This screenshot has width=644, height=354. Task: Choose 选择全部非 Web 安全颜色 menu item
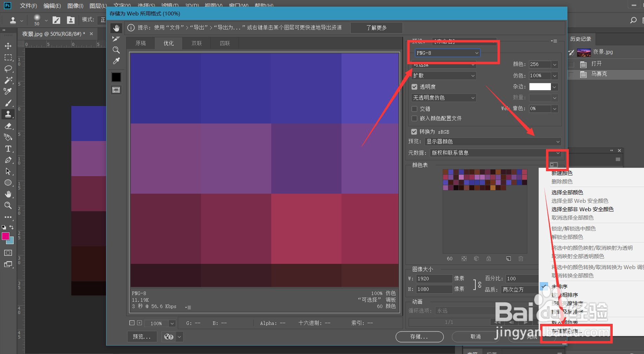coord(582,209)
